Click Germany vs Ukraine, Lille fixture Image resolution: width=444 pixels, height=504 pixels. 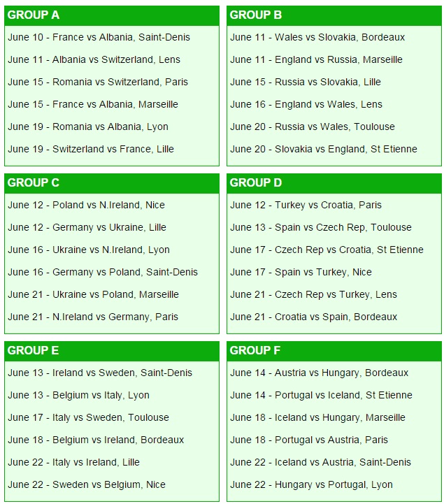pos(87,228)
